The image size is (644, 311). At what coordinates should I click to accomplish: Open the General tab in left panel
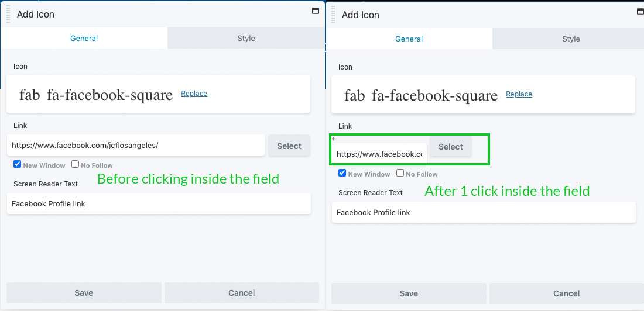click(84, 39)
